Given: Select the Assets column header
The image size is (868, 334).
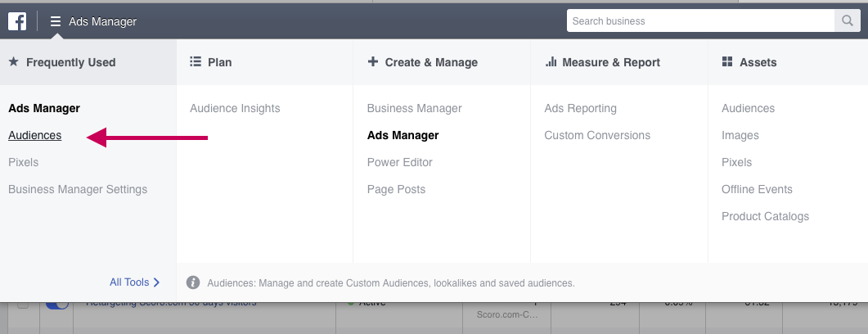Looking at the screenshot, I should [788, 62].
